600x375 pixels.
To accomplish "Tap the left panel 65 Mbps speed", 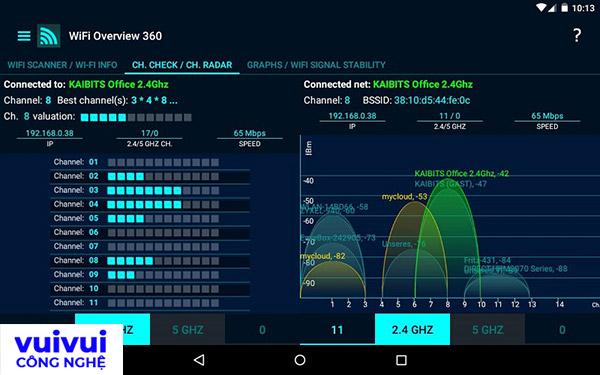I will (x=249, y=133).
